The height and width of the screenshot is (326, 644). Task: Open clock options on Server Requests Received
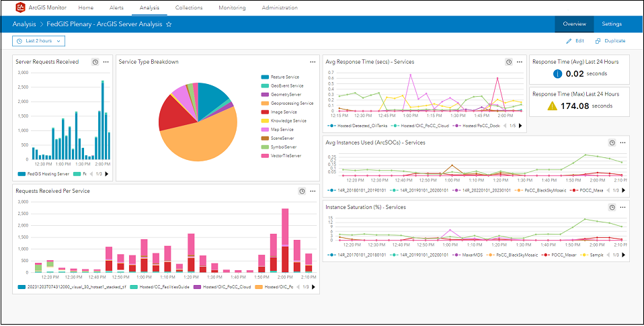pos(95,62)
